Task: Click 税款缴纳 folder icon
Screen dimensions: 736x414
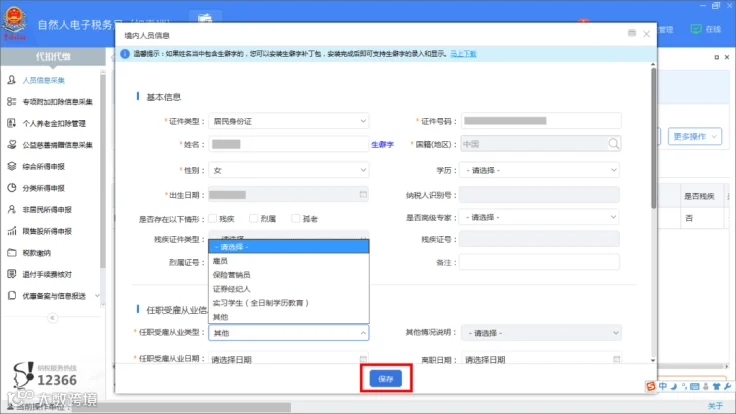Action: tap(12, 253)
